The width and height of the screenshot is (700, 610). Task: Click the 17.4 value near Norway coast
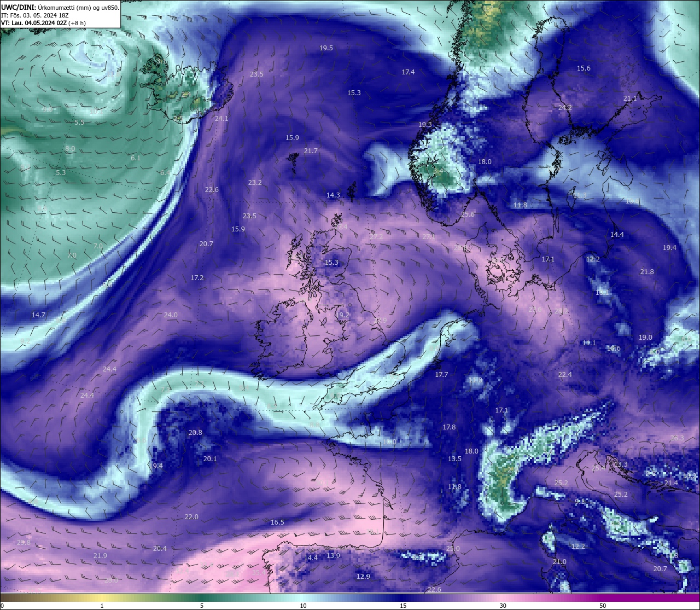[x=408, y=72]
